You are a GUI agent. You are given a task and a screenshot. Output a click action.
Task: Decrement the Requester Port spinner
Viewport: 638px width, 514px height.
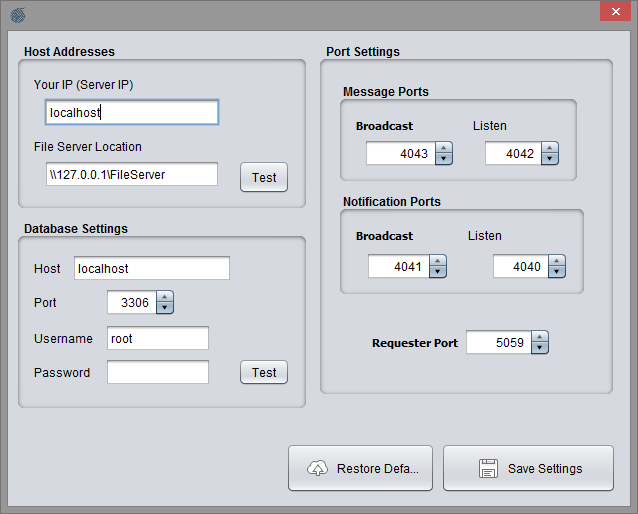540,348
